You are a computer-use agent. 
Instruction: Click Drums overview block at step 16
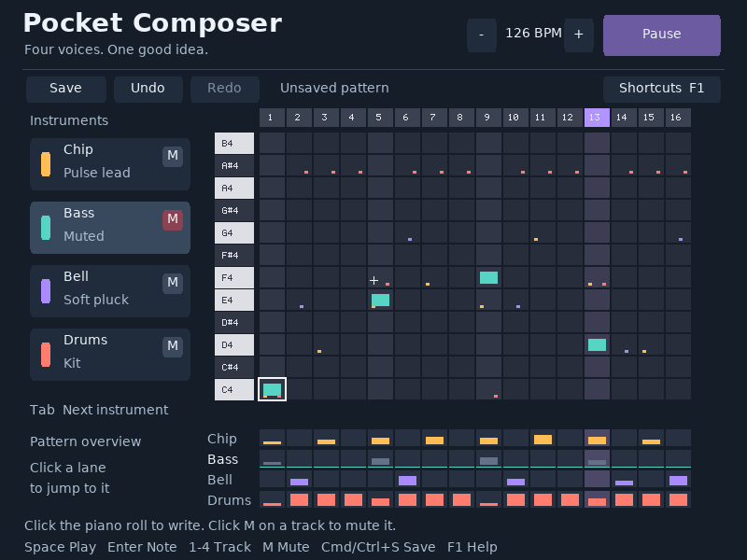coord(678,499)
